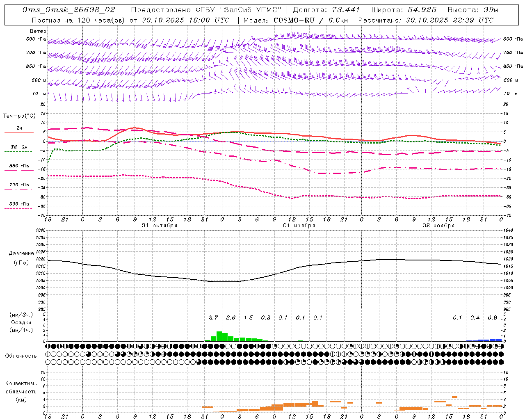This screenshot has height=420, width=525.
Task: Click the 0.3 precipitation total value
Action: point(266,318)
